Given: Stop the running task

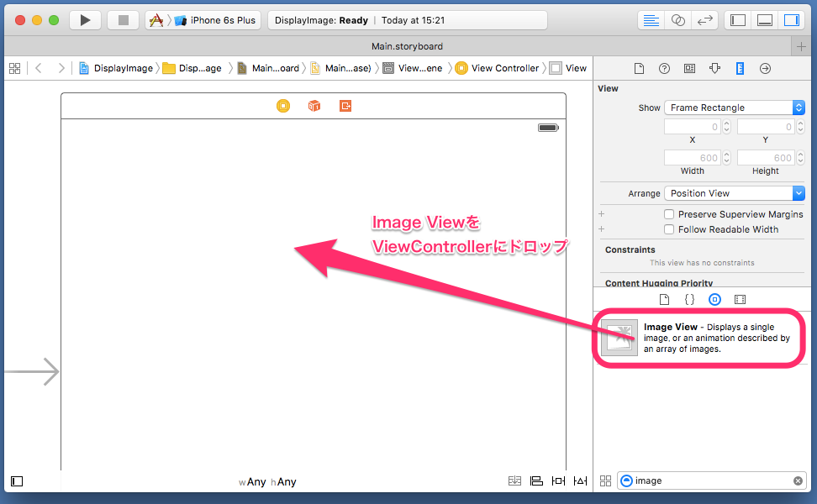Looking at the screenshot, I should coord(123,20).
